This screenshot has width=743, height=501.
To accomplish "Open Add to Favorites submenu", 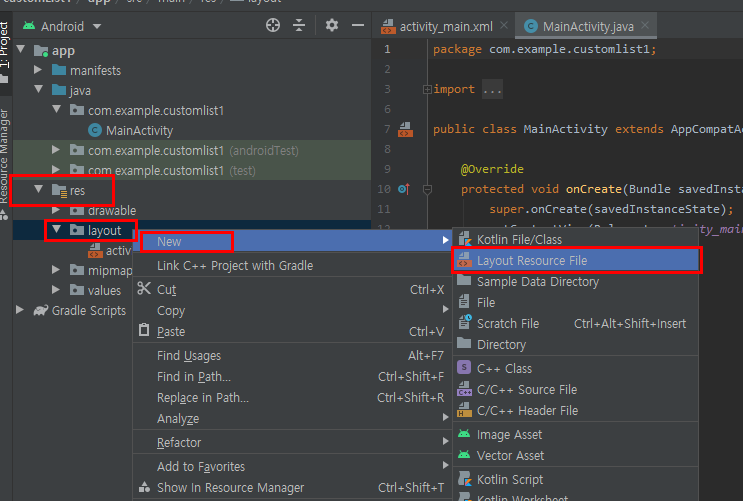I will tap(292, 466).
